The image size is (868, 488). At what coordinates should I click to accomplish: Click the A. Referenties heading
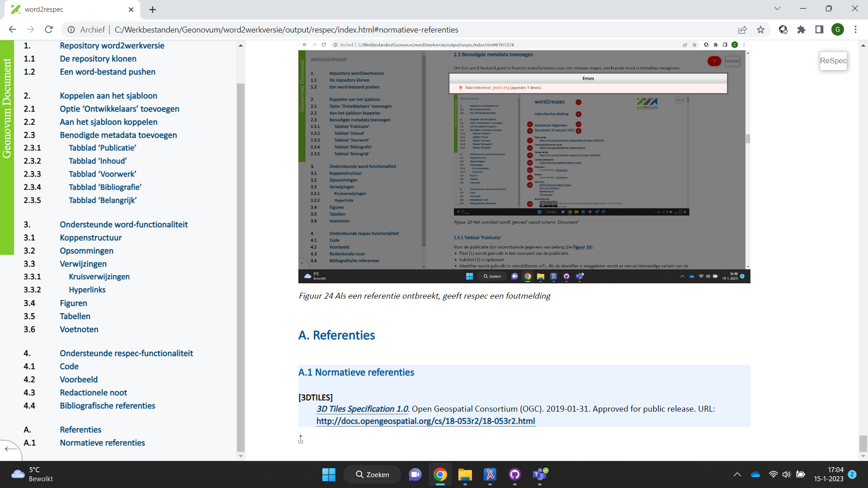[x=337, y=335]
